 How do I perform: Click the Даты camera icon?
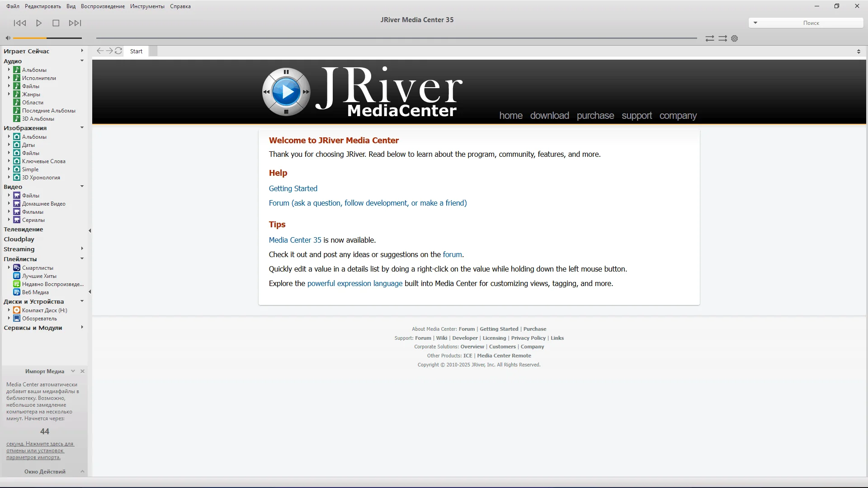tap(17, 145)
